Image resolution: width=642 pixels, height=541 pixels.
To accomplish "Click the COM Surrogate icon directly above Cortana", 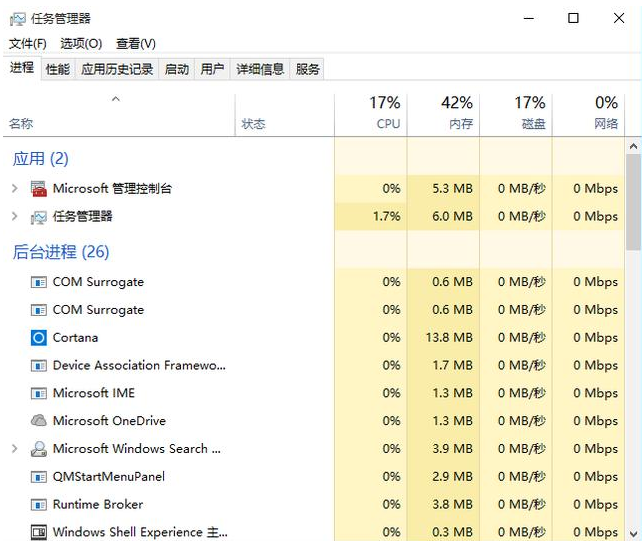I will [39, 310].
